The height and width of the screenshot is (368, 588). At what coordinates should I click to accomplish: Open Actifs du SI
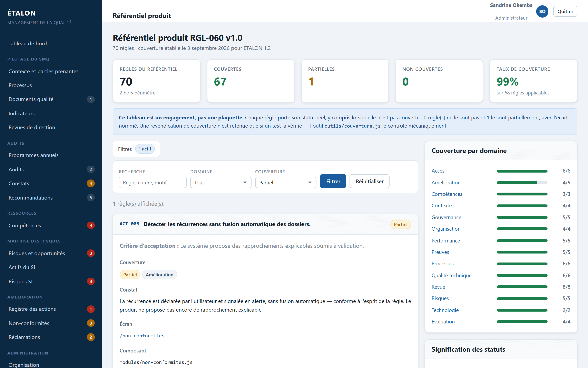click(x=51, y=267)
